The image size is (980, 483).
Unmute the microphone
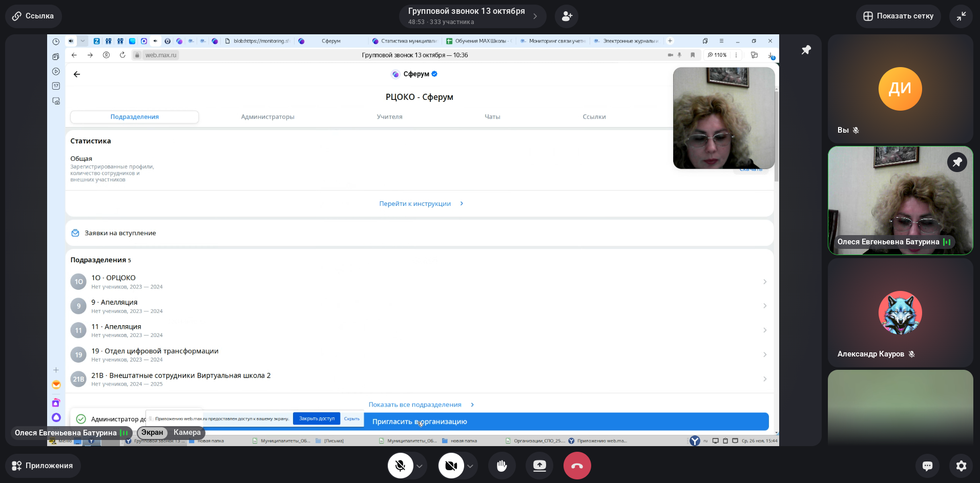click(x=400, y=466)
